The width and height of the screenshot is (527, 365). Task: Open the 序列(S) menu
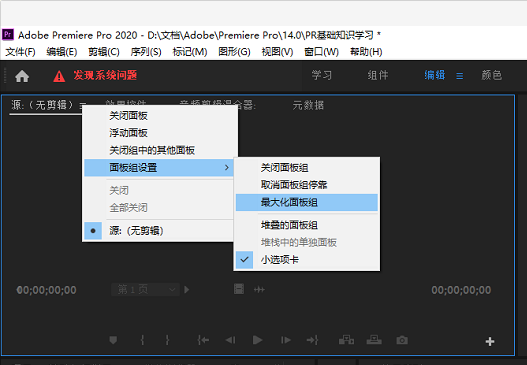[146, 52]
